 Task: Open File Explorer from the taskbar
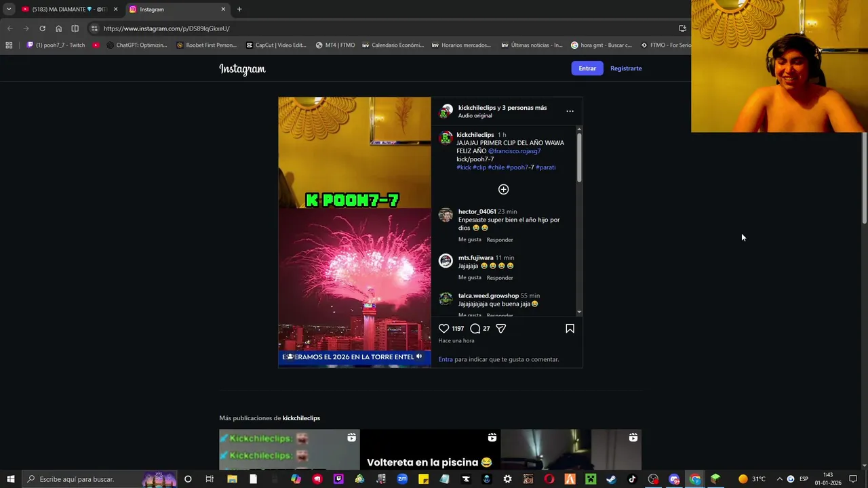coord(232,479)
